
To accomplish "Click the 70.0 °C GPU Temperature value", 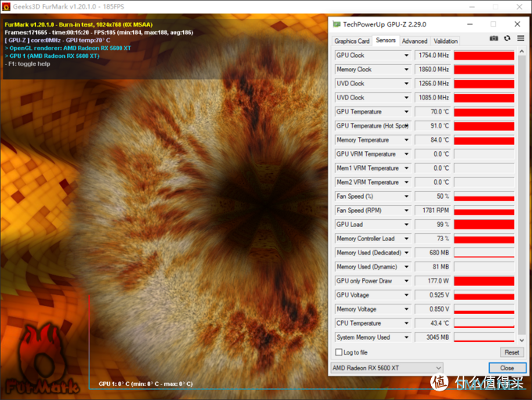I will [x=433, y=112].
